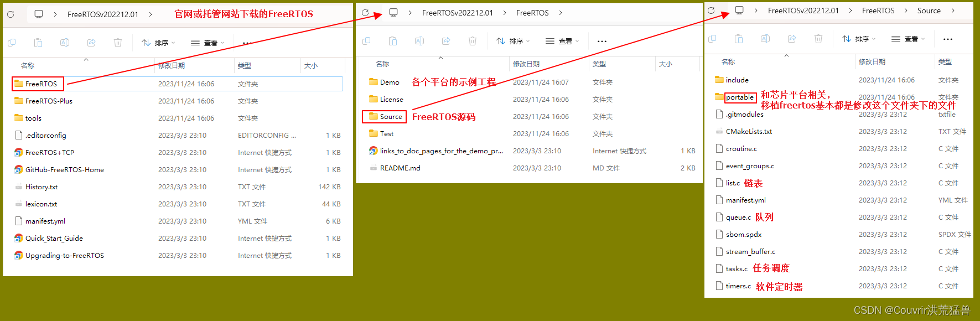Open the 排序 sort dropdown in middle window
The width and height of the screenshot is (980, 321).
point(513,41)
